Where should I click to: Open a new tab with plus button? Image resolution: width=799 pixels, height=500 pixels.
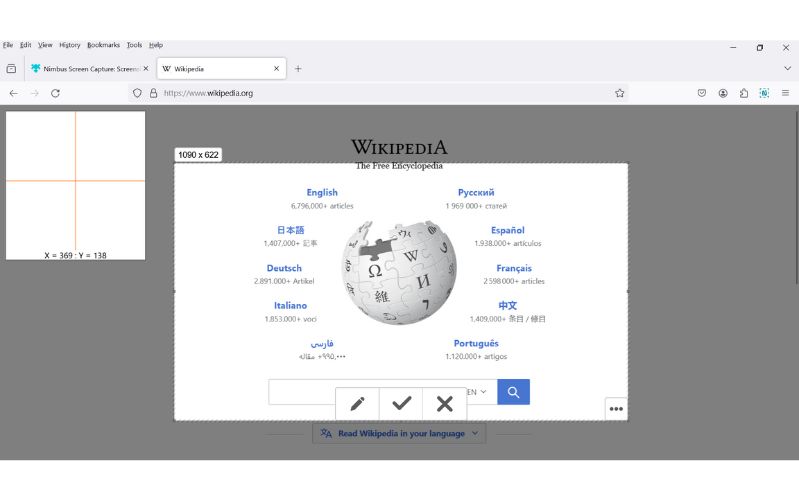298,68
